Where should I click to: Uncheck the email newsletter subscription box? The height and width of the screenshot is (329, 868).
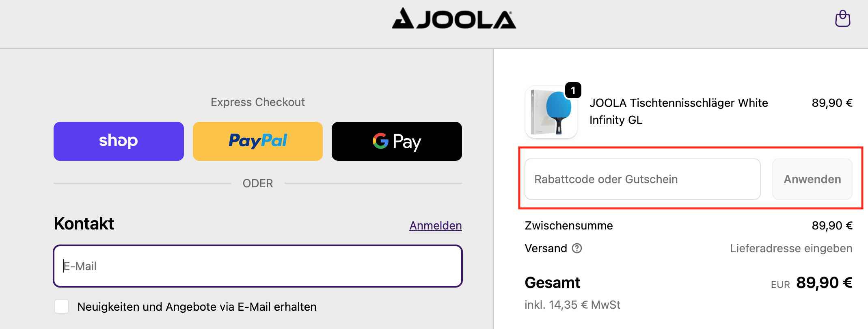62,307
